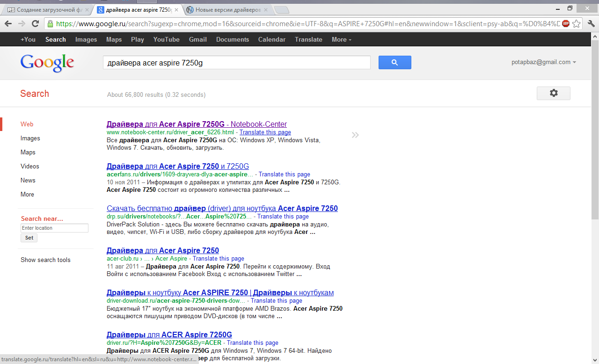Screen dimensions: 599x364
Task: Open the Chrome wrench menu
Action: [591, 23]
